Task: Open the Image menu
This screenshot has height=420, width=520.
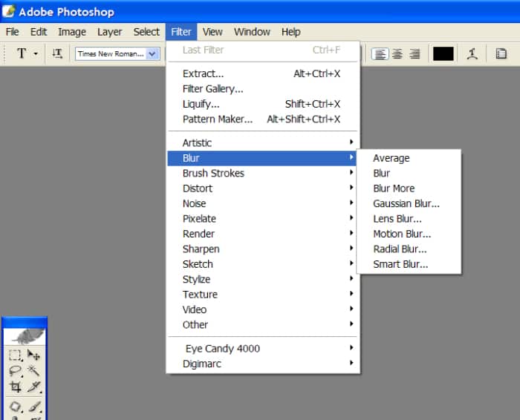Action: 72,32
